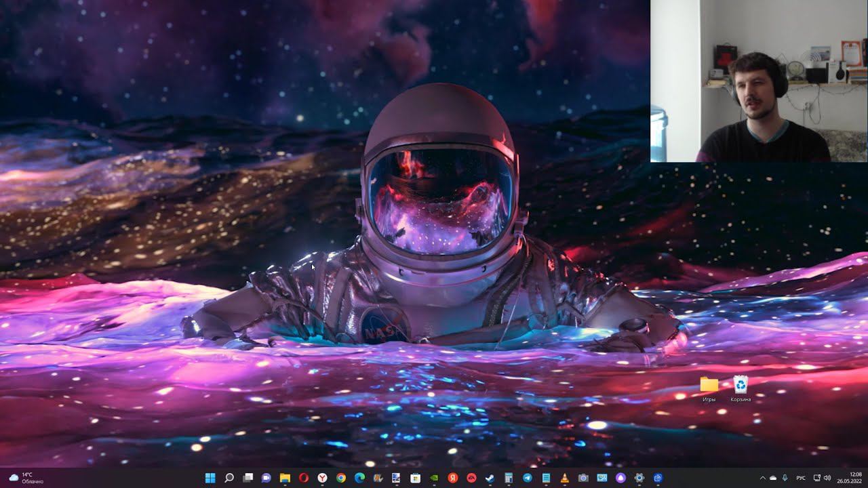Open the NVIDIA app on the taskbar
The width and height of the screenshot is (868, 488).
tap(434, 478)
